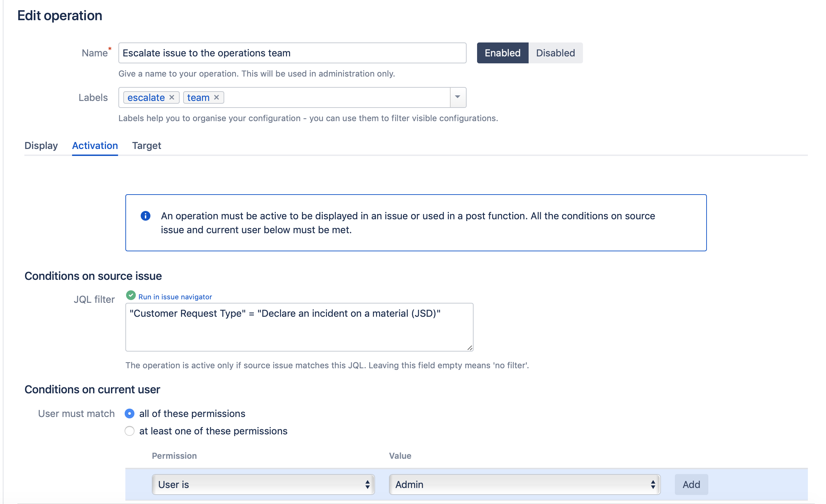The image size is (826, 504).
Task: Toggle the Enabled button to Disabled
Action: point(555,53)
